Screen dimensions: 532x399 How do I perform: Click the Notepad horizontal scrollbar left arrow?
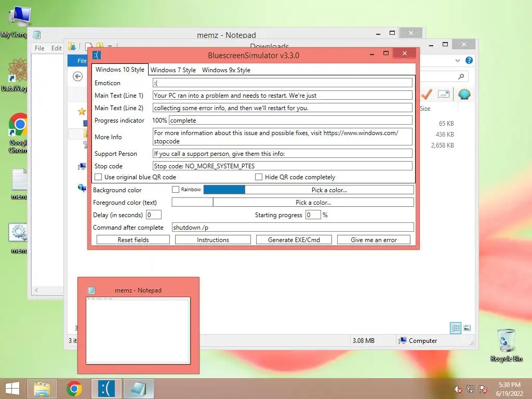(36, 290)
